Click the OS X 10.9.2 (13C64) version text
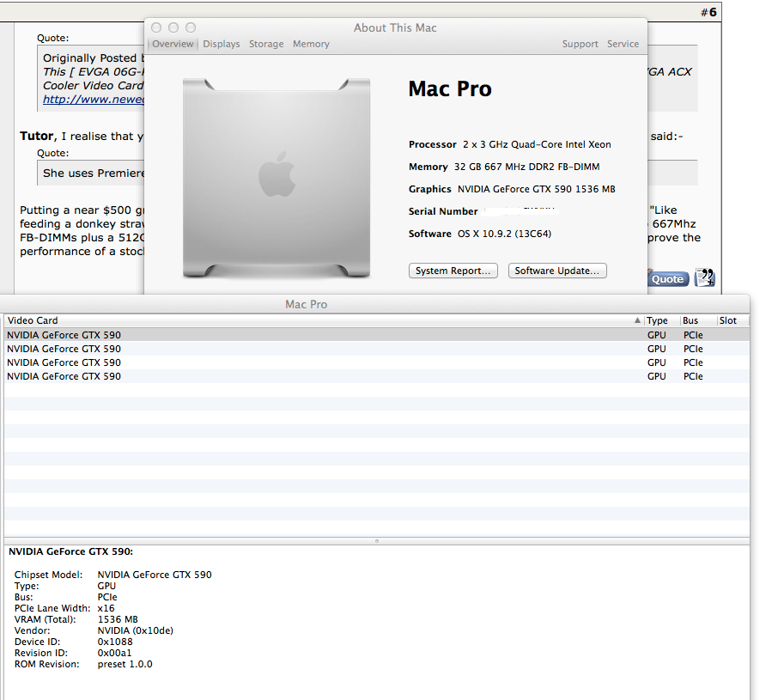Image resolution: width=778 pixels, height=700 pixels. (504, 234)
